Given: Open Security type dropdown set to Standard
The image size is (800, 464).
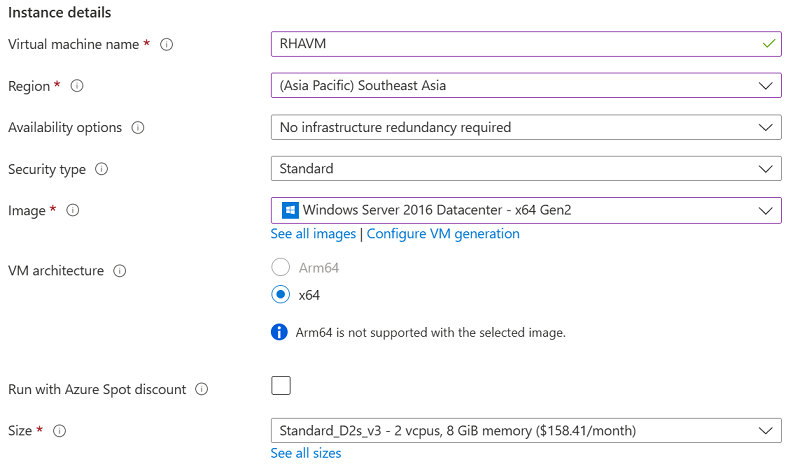Looking at the screenshot, I should pyautogui.click(x=526, y=168).
